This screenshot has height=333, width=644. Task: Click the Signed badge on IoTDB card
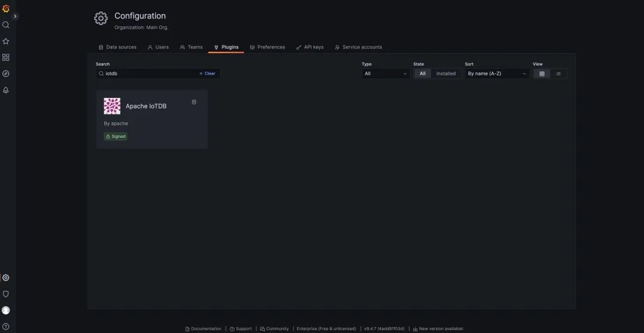tap(116, 137)
